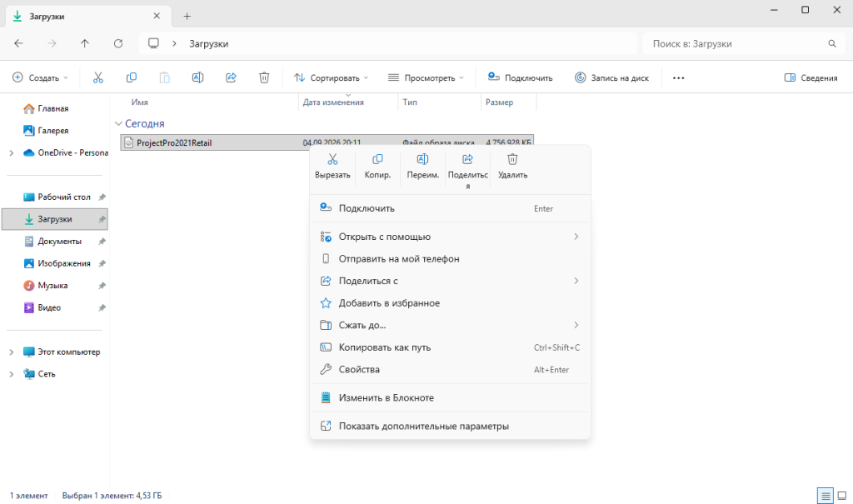The height and width of the screenshot is (504, 853).
Task: Expand Сеть tree node
Action: [12, 375]
